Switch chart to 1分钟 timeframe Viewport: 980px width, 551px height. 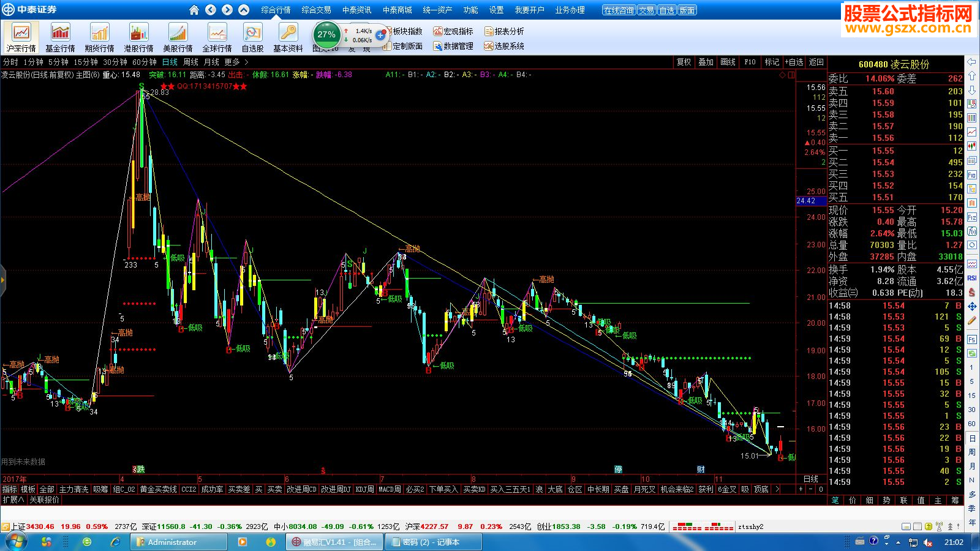point(33,62)
